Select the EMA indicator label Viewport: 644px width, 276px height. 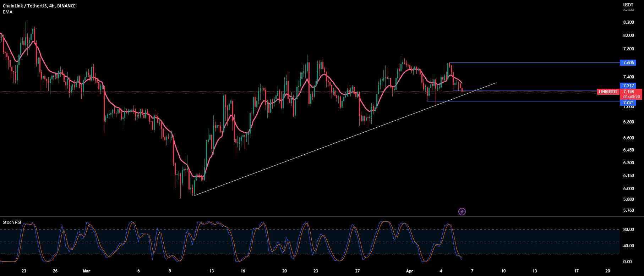7,12
